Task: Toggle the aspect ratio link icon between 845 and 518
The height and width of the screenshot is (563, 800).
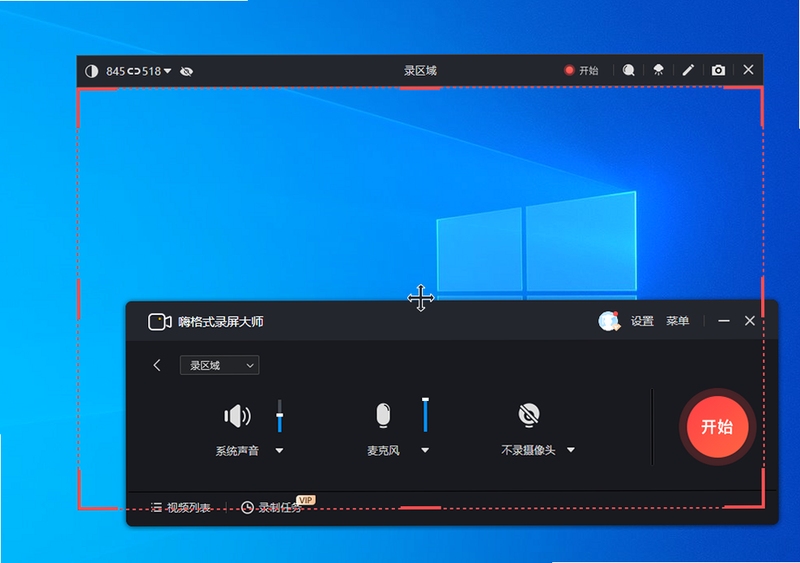Action: click(x=134, y=71)
